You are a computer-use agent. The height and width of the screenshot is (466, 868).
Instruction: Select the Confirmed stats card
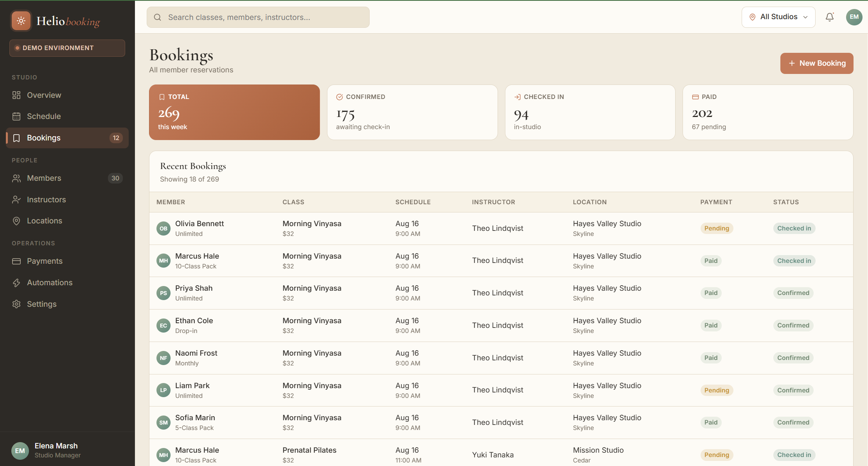click(412, 112)
